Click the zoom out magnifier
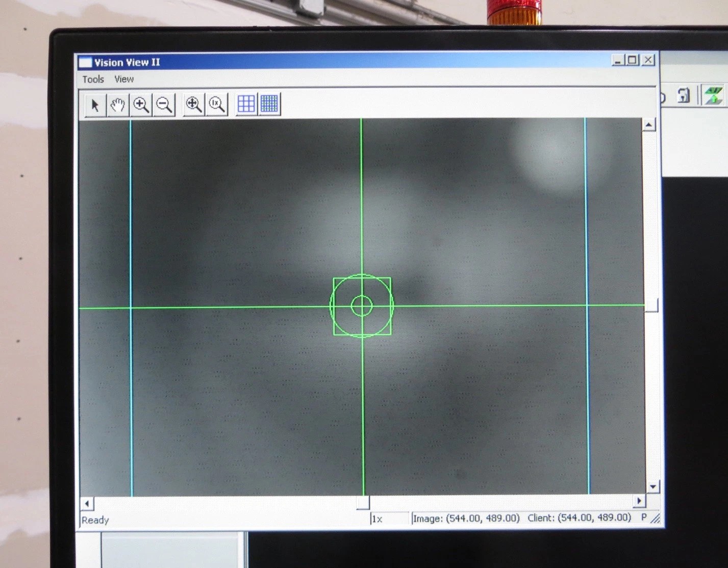Screen dimensions: 728x568 (x=164, y=105)
